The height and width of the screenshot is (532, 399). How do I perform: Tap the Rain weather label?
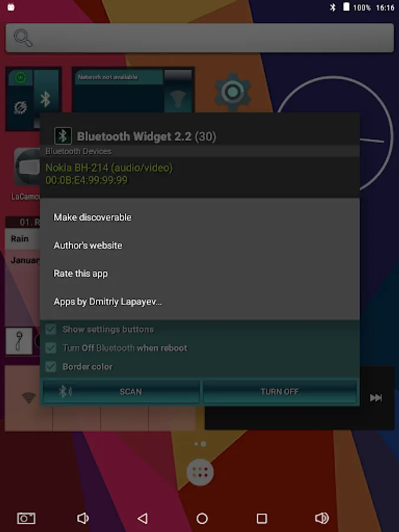click(x=20, y=239)
